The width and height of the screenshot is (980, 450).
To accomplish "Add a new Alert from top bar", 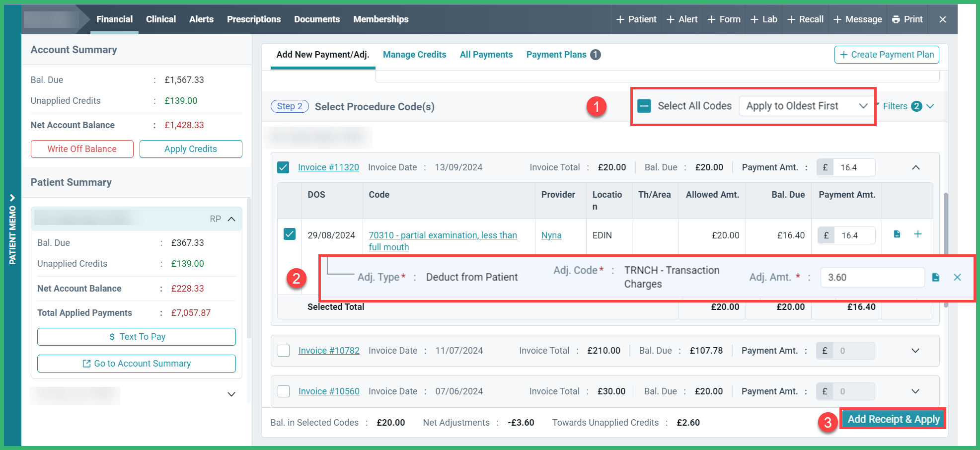I will coord(682,19).
